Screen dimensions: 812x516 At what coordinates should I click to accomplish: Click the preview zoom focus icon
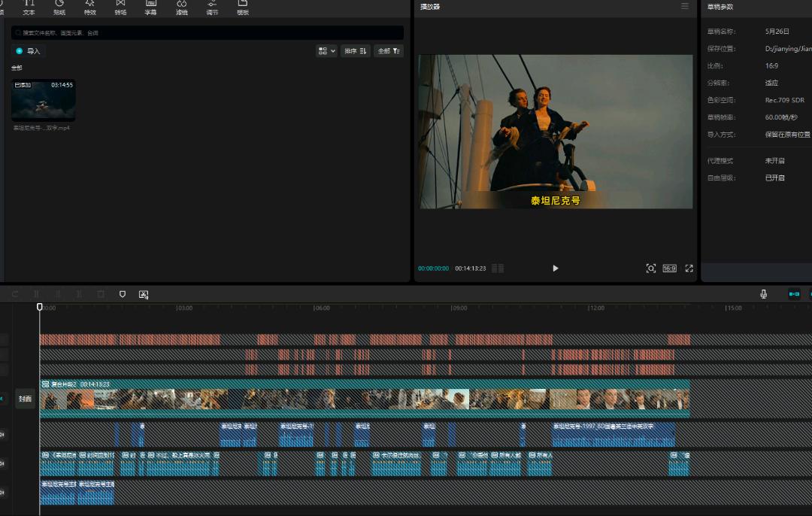651,269
